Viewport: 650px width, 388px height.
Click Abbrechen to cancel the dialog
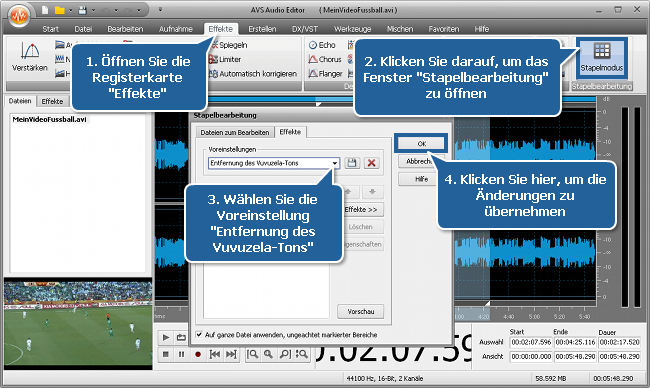tap(418, 161)
